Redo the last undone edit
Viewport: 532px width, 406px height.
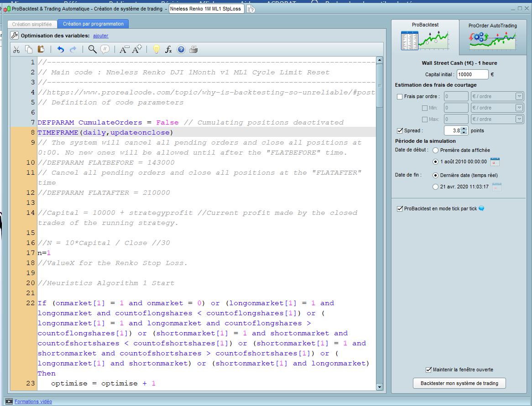(73, 50)
